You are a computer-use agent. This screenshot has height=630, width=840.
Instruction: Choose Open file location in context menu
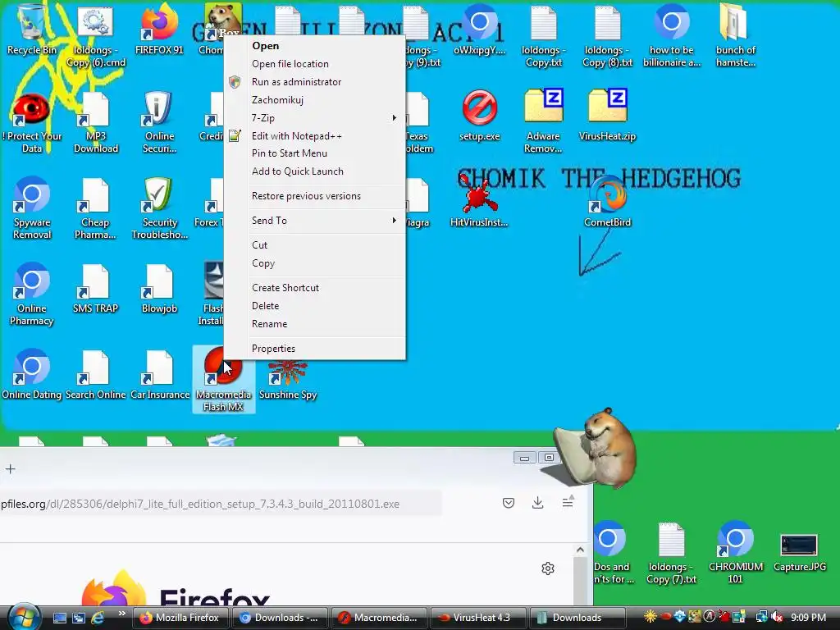[x=315, y=64]
